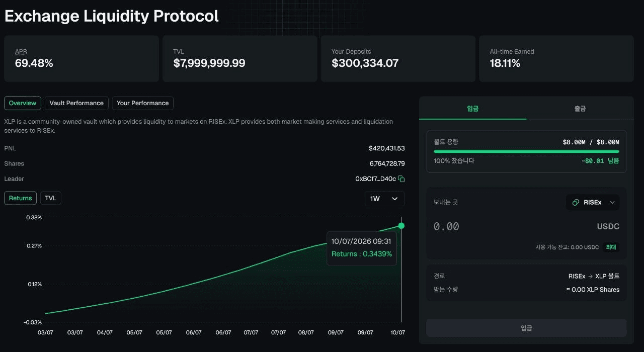Toggle chart to TVL view
This screenshot has width=644, height=352.
51,198
